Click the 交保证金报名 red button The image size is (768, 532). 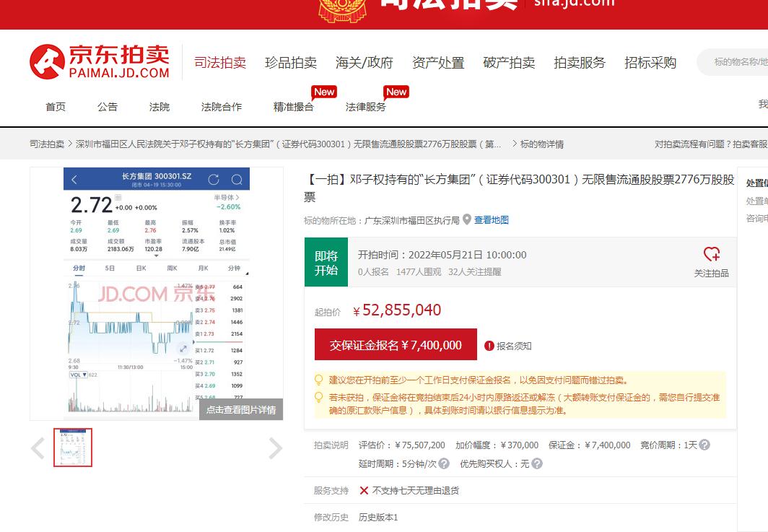395,345
